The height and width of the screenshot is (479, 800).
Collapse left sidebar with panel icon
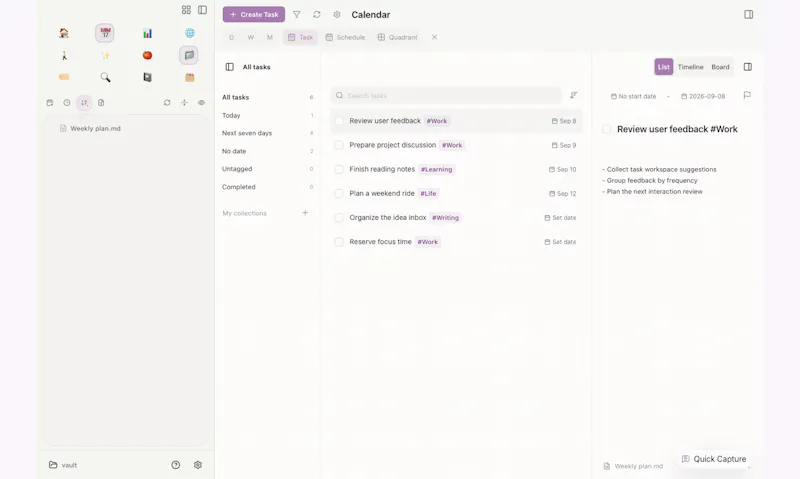point(203,10)
